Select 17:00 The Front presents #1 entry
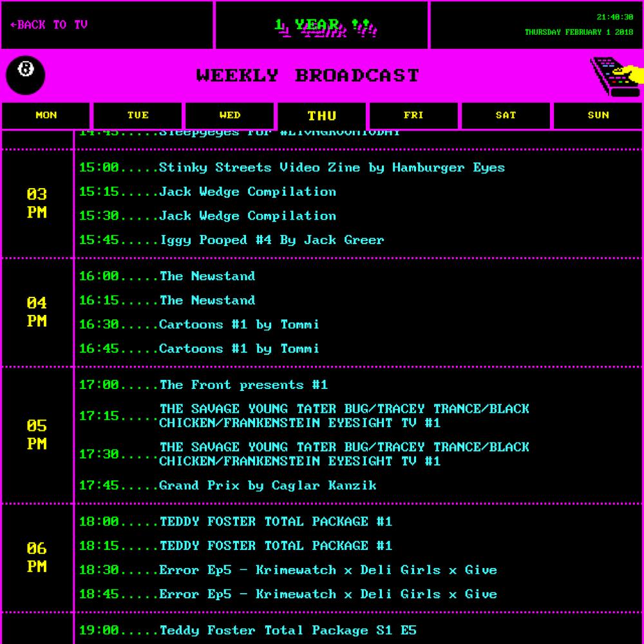 [204, 385]
